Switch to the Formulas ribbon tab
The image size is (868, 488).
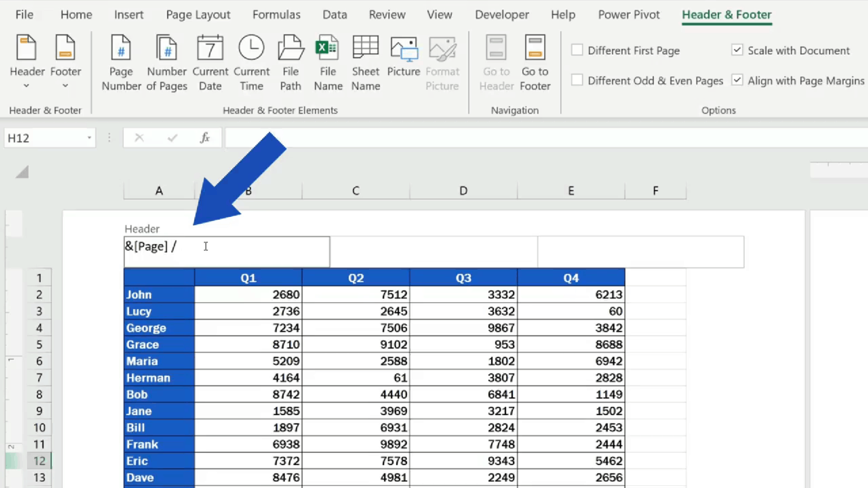point(276,15)
